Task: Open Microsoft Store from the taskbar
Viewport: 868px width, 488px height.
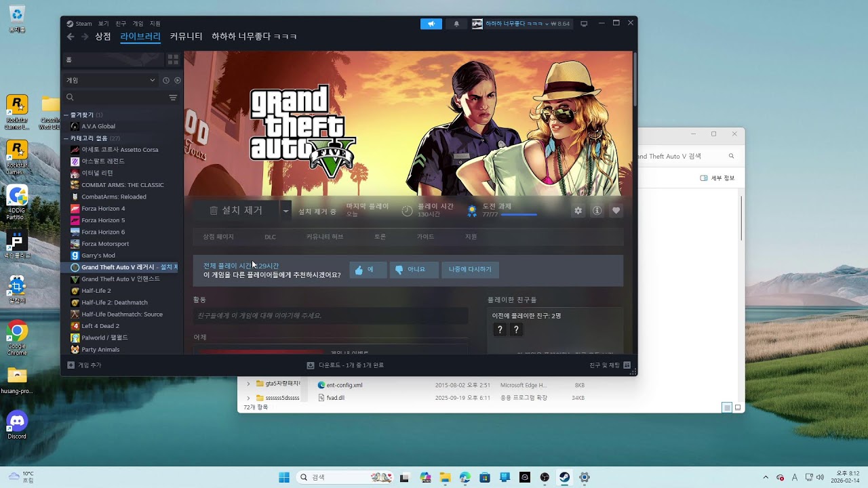Action: 485,477
